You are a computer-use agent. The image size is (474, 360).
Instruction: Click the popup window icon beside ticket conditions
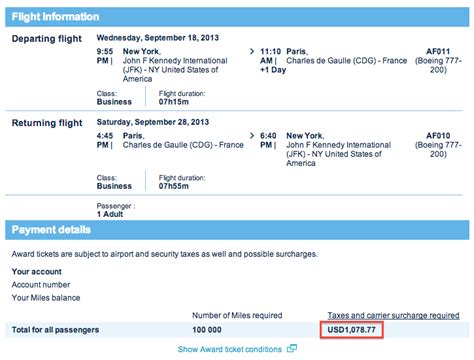(292, 348)
